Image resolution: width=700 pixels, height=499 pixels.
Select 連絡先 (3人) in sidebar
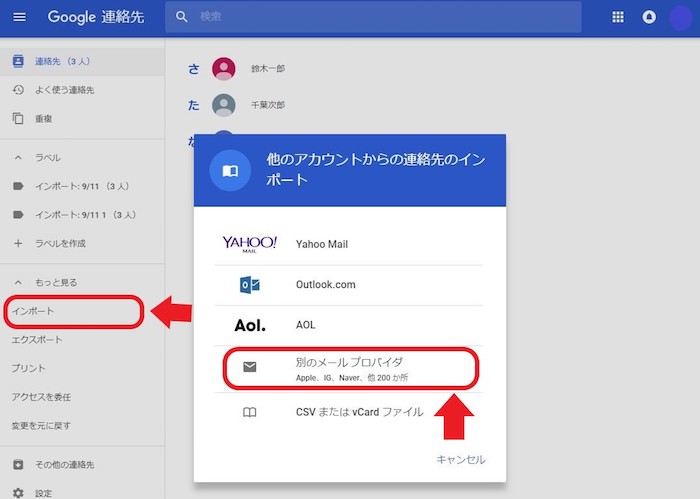click(82, 61)
